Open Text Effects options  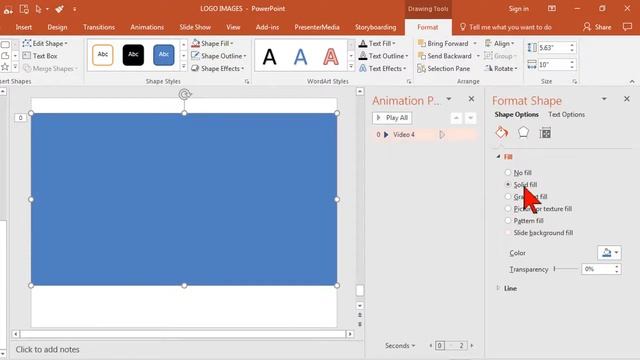pos(382,69)
